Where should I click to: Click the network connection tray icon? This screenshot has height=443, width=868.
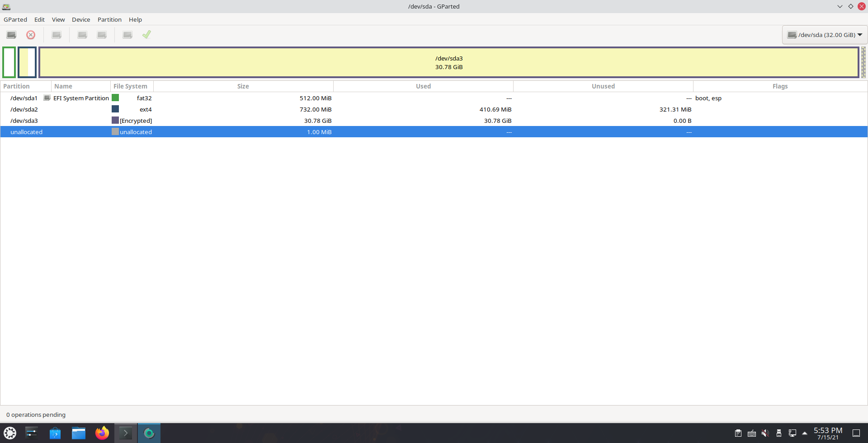(793, 433)
